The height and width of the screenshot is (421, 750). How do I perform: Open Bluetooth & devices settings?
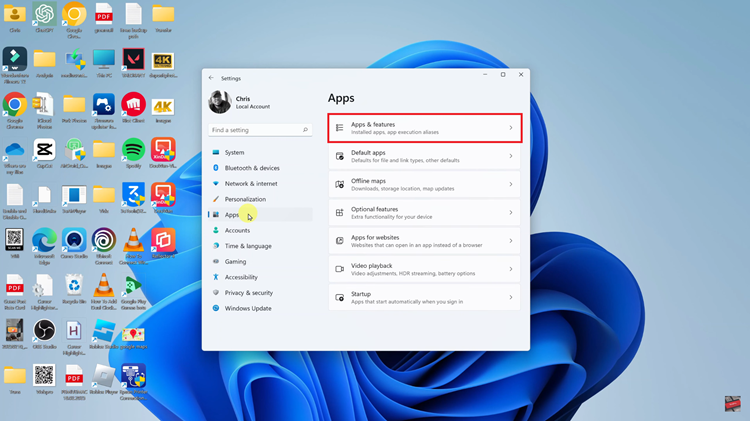260,168
